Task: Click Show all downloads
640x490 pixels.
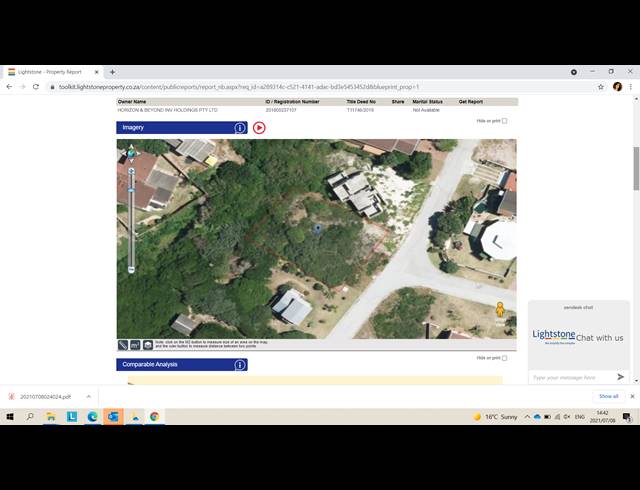Action: click(x=609, y=396)
